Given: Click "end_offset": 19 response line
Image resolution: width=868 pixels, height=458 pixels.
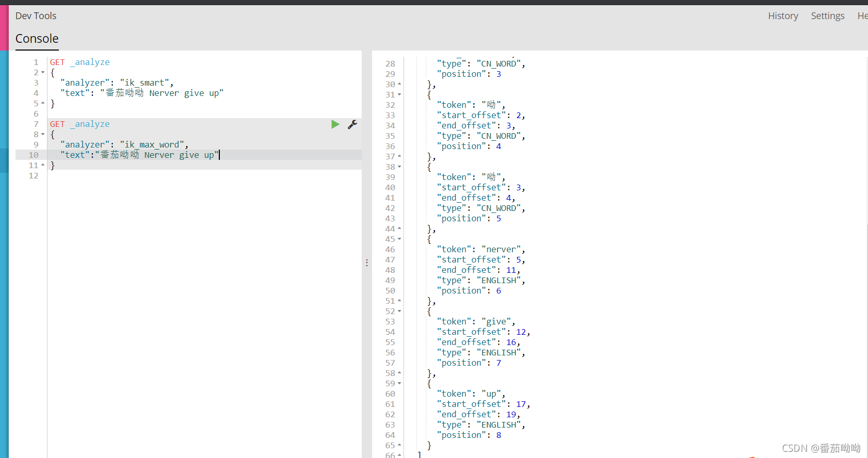Looking at the screenshot, I should click(478, 415).
